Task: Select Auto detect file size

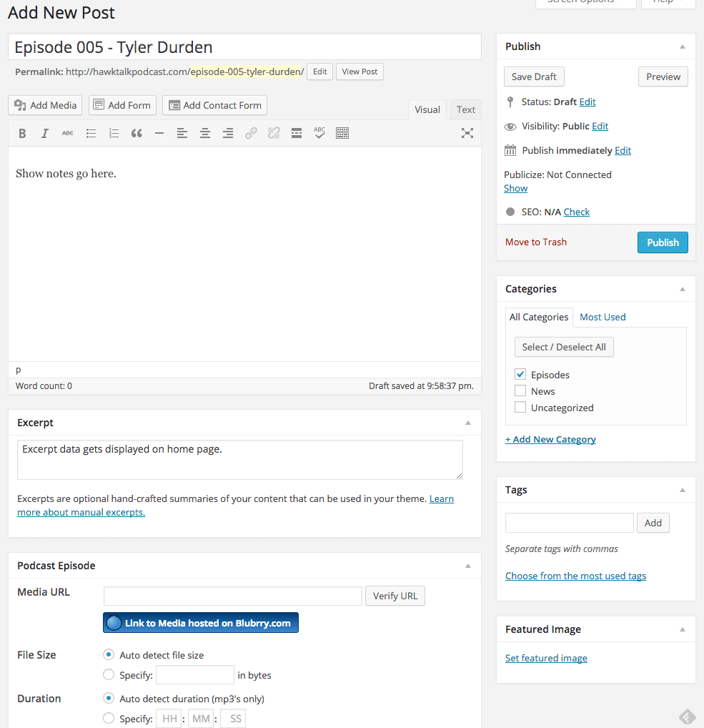Action: tap(109, 654)
